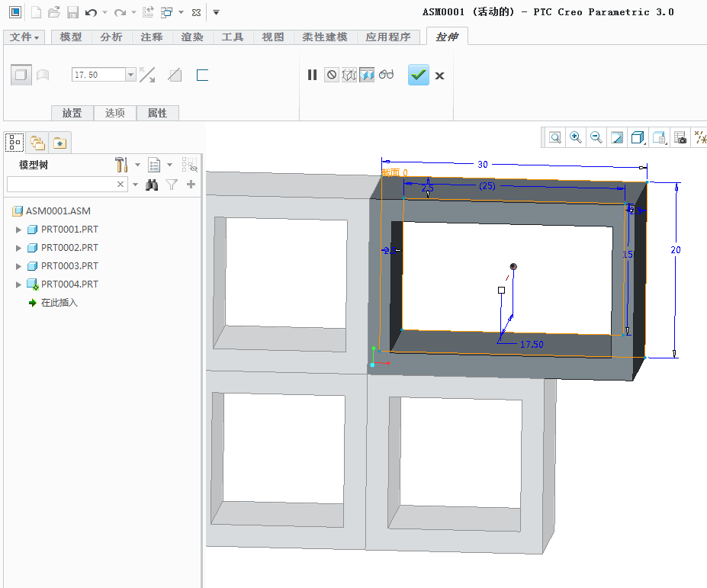This screenshot has width=707, height=588.
Task: Click the depth value field 17.50
Action: (x=98, y=75)
